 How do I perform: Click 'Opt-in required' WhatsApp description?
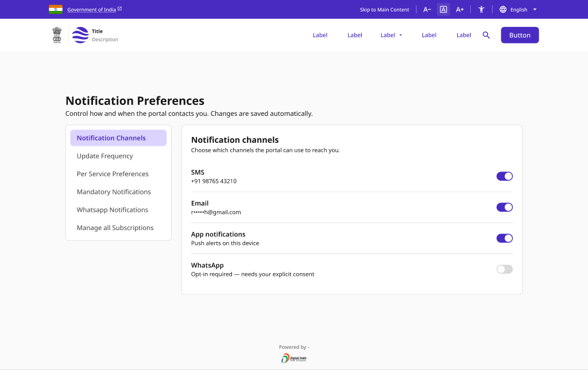pos(253,274)
